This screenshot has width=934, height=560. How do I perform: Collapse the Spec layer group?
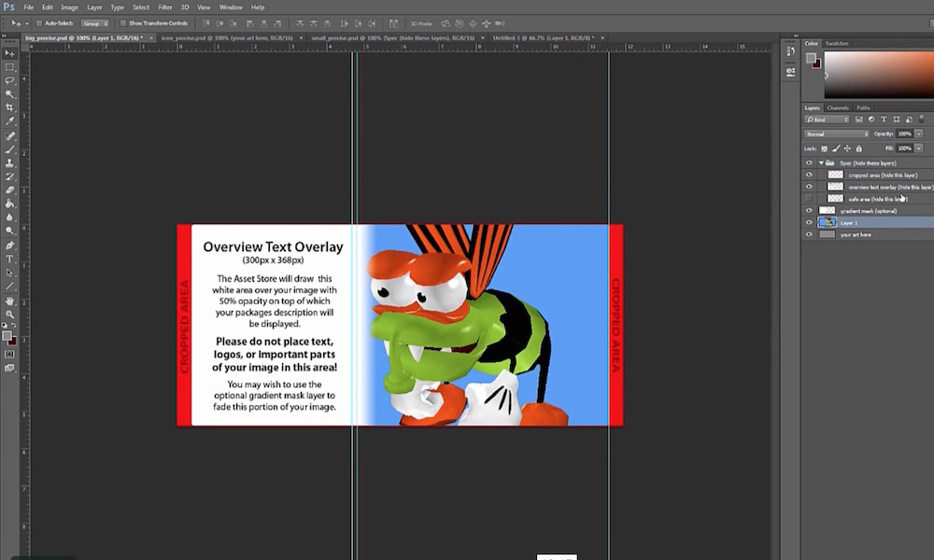(820, 162)
